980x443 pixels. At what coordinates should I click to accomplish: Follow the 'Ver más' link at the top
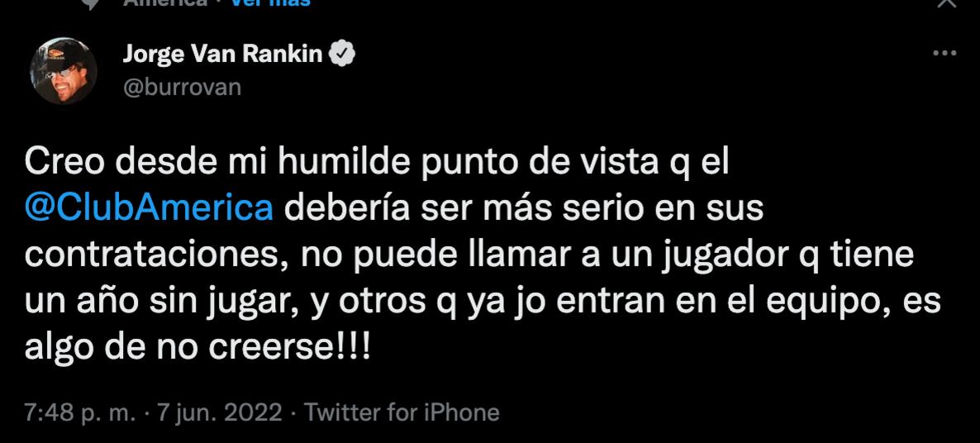point(270,2)
